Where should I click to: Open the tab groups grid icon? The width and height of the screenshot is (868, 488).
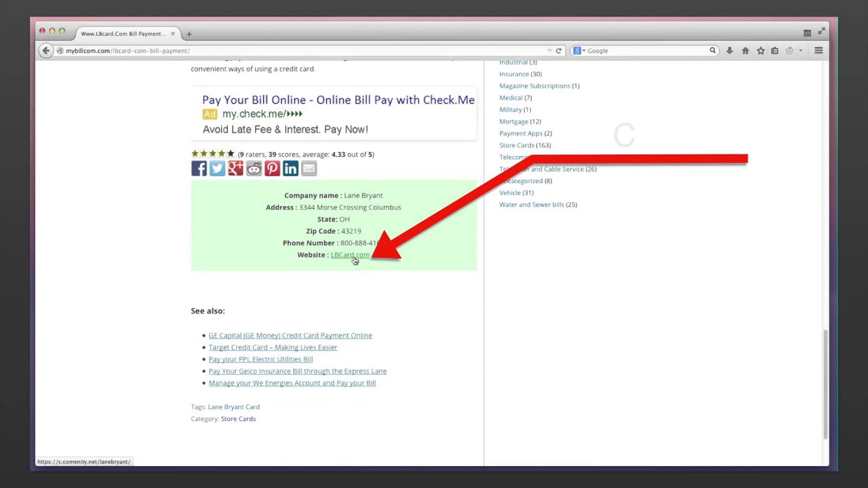point(807,33)
